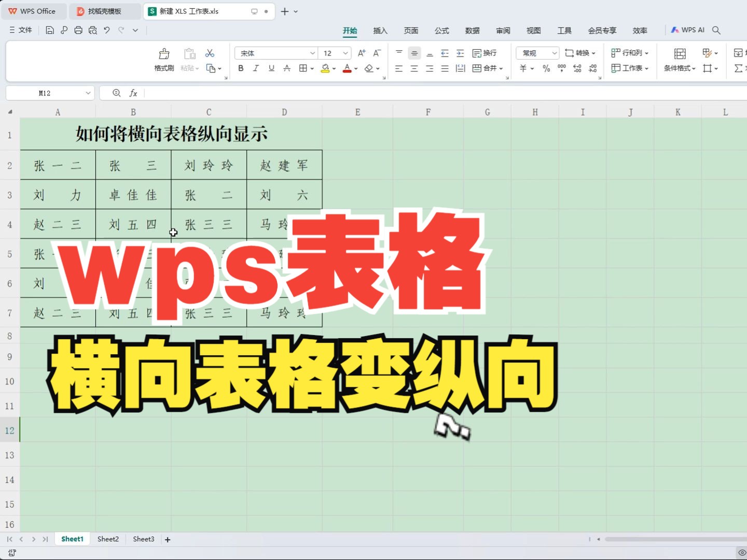Click the 换行 wrap text icon

[486, 53]
